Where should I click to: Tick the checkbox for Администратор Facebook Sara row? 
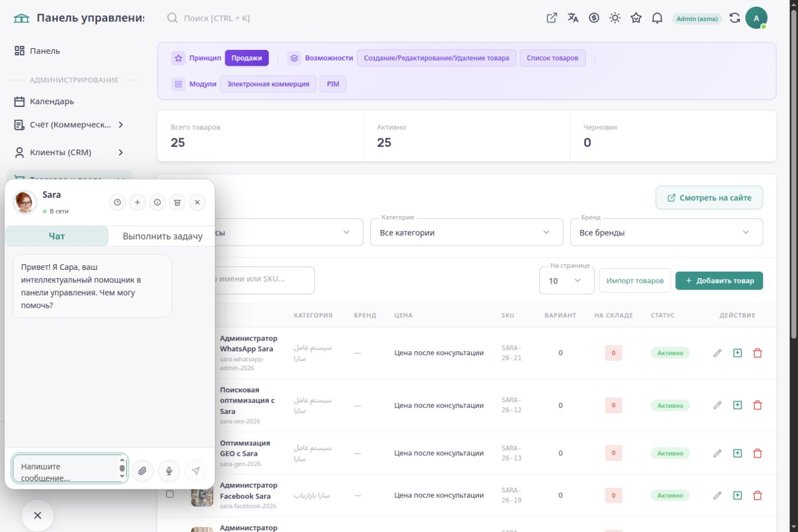tap(170, 494)
